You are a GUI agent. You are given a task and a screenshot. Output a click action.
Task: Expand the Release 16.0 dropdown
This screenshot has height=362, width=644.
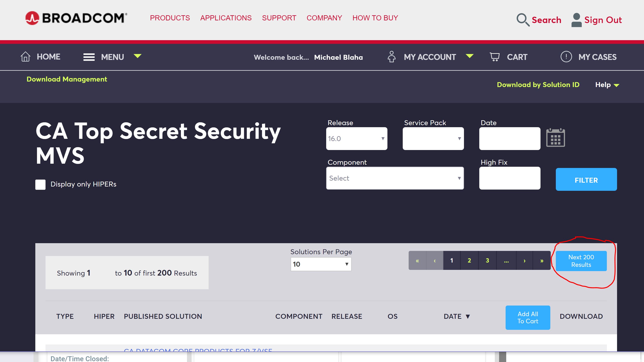357,139
